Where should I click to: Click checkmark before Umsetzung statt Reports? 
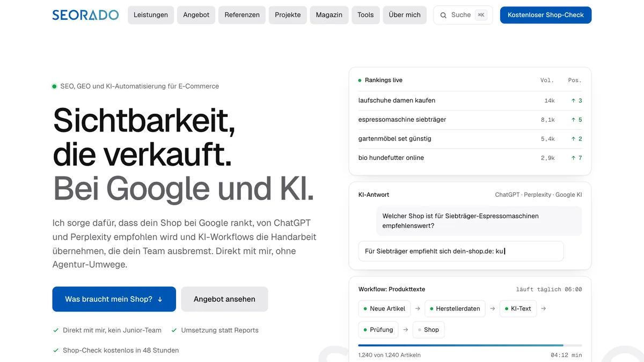[x=174, y=330]
